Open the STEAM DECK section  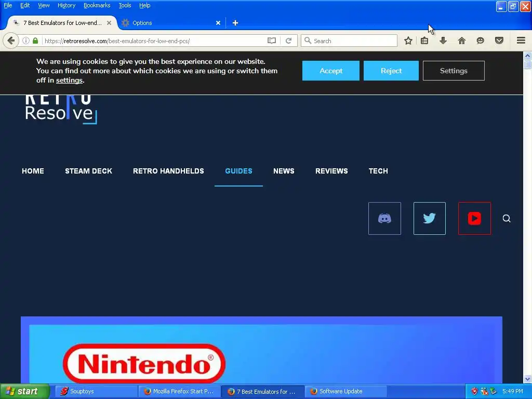coord(88,171)
